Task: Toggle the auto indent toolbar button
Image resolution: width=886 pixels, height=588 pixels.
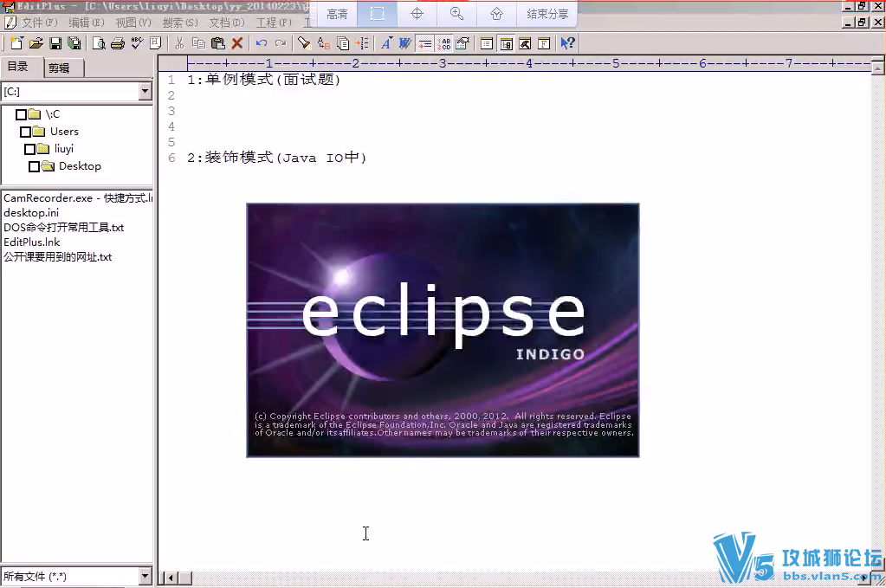Action: 425,43
